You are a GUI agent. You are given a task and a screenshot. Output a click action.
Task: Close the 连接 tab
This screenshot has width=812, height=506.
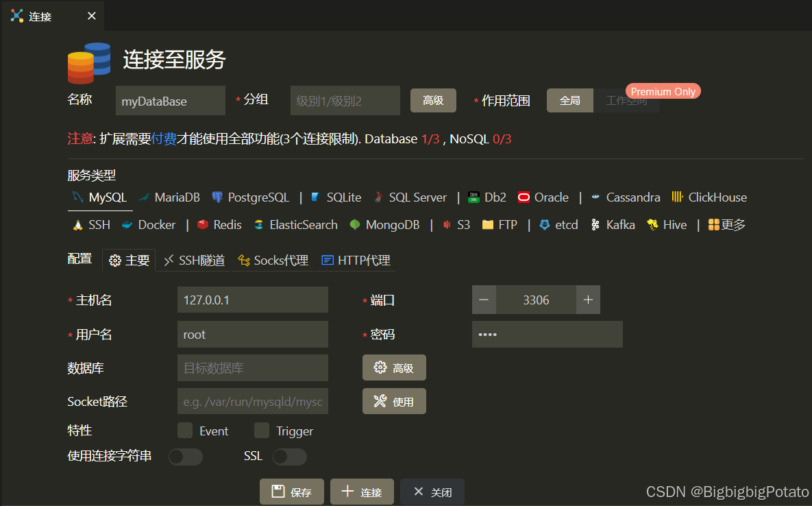point(92,16)
